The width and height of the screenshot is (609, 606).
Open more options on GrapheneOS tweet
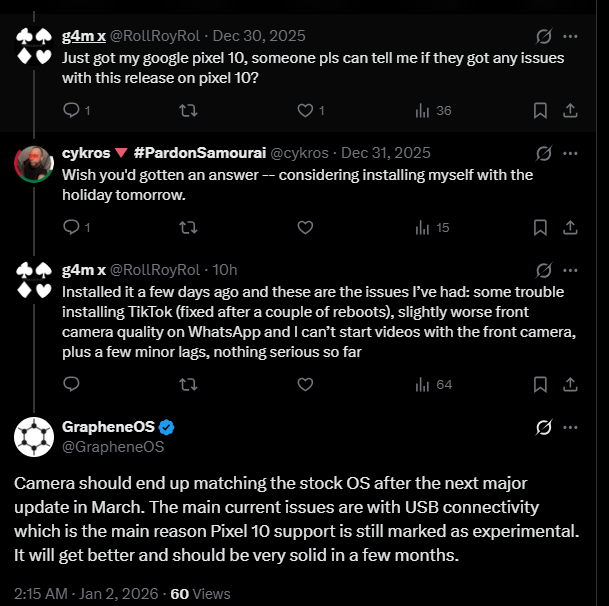570,427
